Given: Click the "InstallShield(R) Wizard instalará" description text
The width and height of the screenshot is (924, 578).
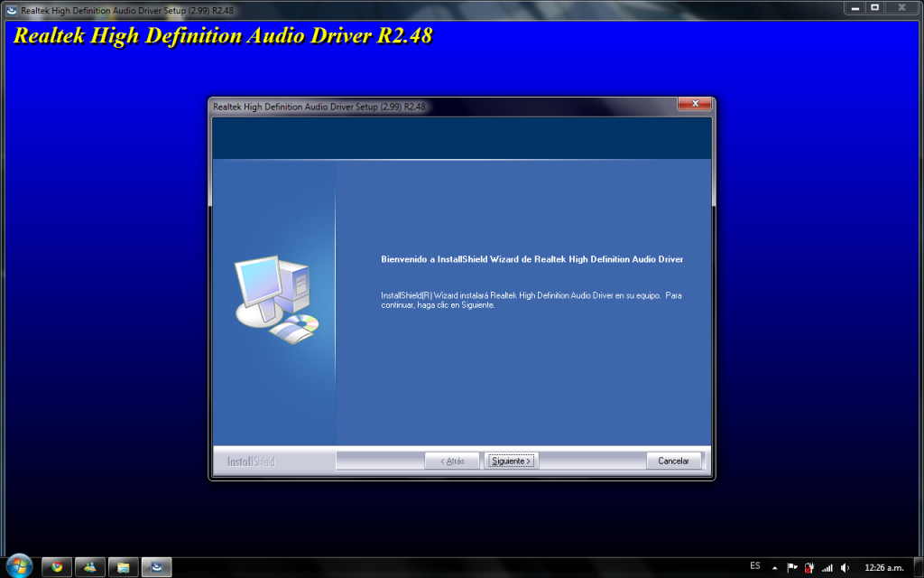Looking at the screenshot, I should tap(531, 300).
